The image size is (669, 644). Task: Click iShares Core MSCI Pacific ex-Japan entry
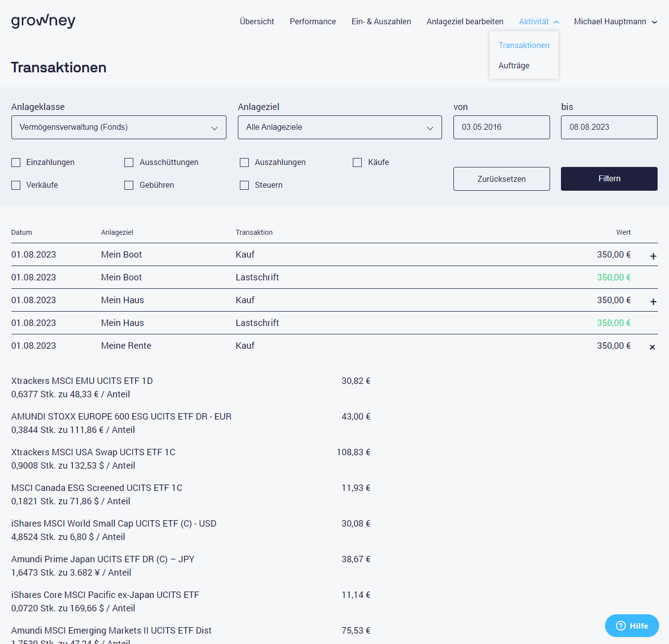click(105, 595)
